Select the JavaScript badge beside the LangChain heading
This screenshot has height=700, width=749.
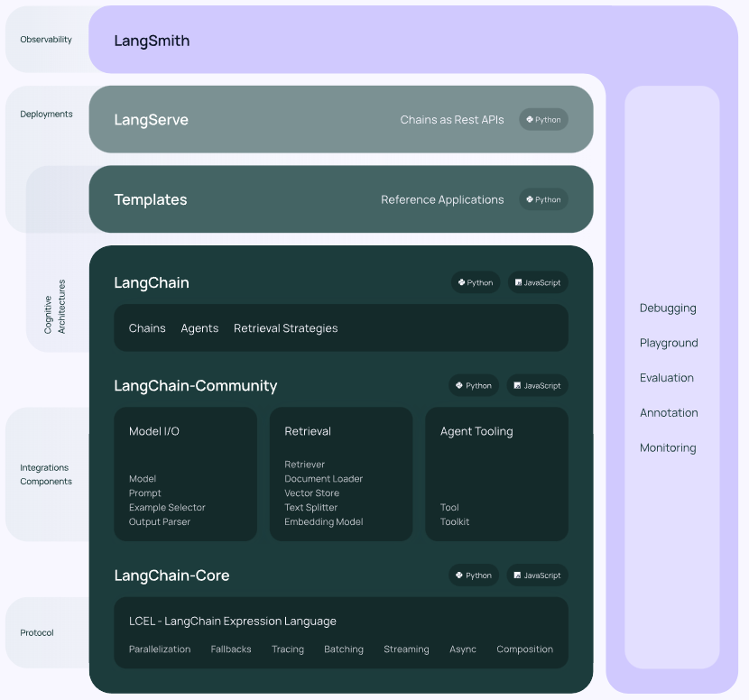point(538,282)
